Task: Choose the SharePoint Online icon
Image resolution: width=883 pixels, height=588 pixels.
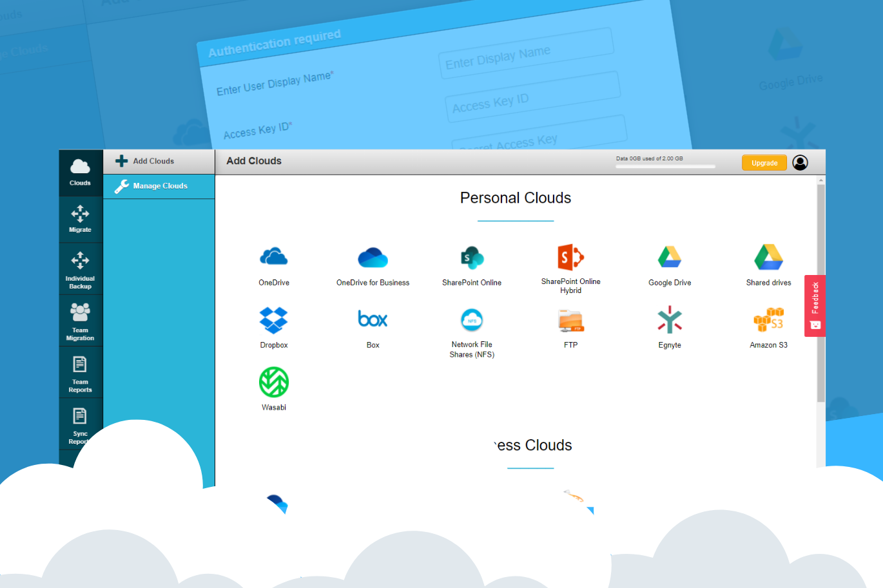Action: click(472, 258)
